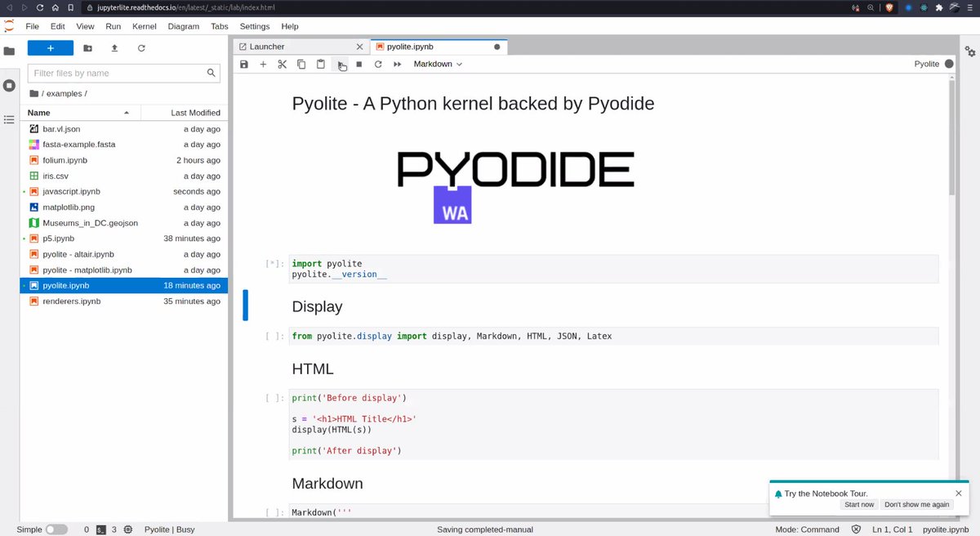Select folium.ipynb notebook file
This screenshot has width=980, height=536.
[x=124, y=160]
